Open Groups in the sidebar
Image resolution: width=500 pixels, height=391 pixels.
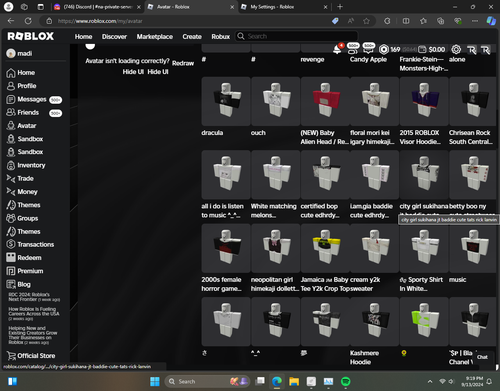pyautogui.click(x=22, y=218)
